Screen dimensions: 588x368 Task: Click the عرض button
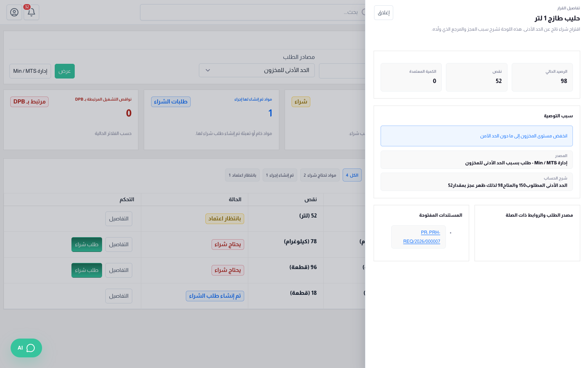pyautogui.click(x=65, y=71)
